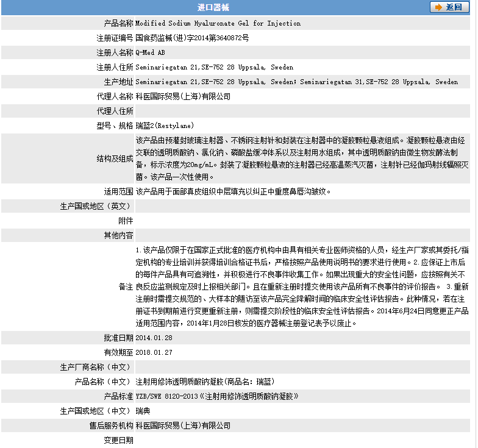Click the 生产地址 production address value
478x448 pixels.
coord(296,82)
